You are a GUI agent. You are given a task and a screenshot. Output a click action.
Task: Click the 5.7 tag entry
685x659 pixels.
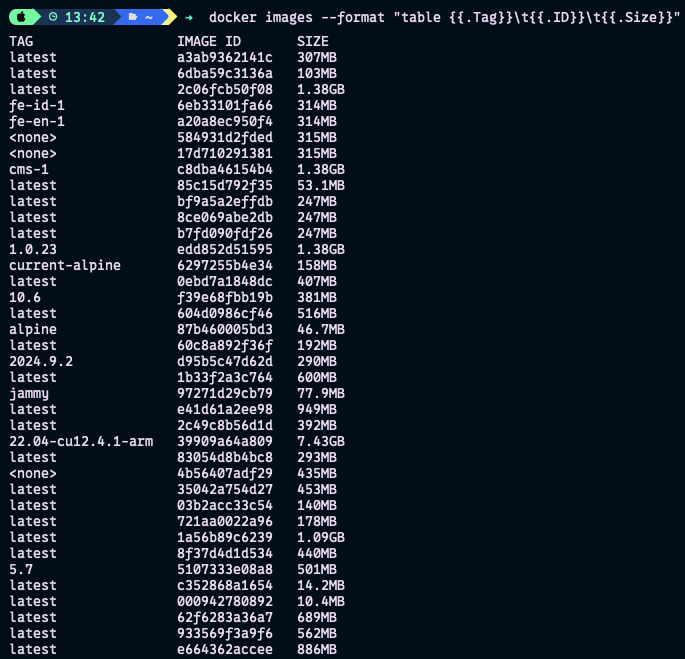click(21, 569)
